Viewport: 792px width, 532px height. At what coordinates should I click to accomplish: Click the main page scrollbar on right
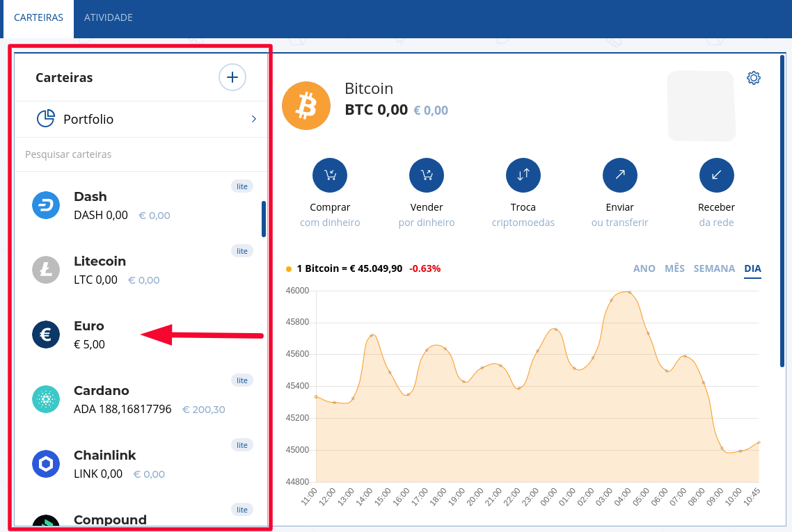[x=782, y=211]
